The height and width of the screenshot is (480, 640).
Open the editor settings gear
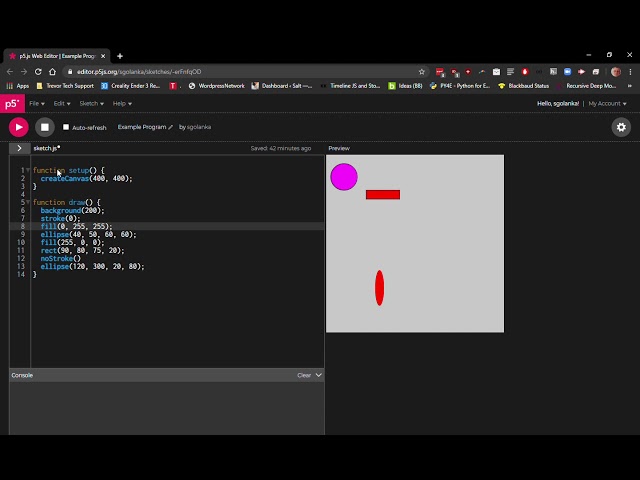click(621, 127)
